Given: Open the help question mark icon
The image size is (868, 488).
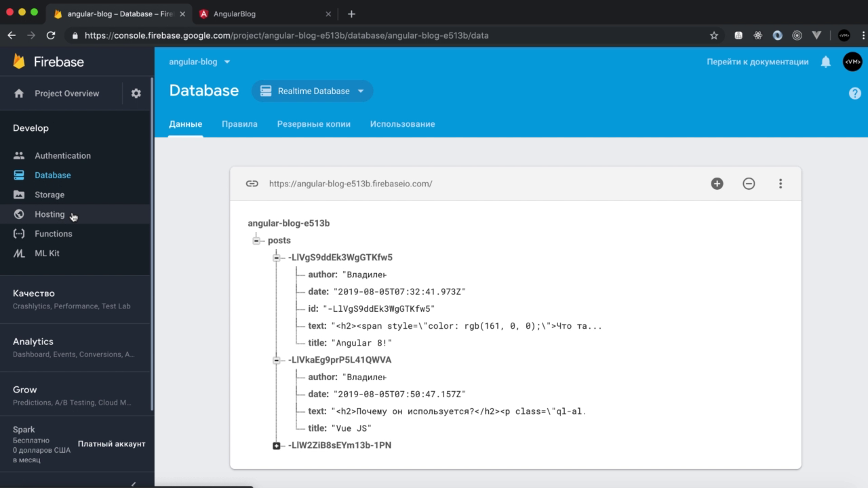Looking at the screenshot, I should 854,94.
